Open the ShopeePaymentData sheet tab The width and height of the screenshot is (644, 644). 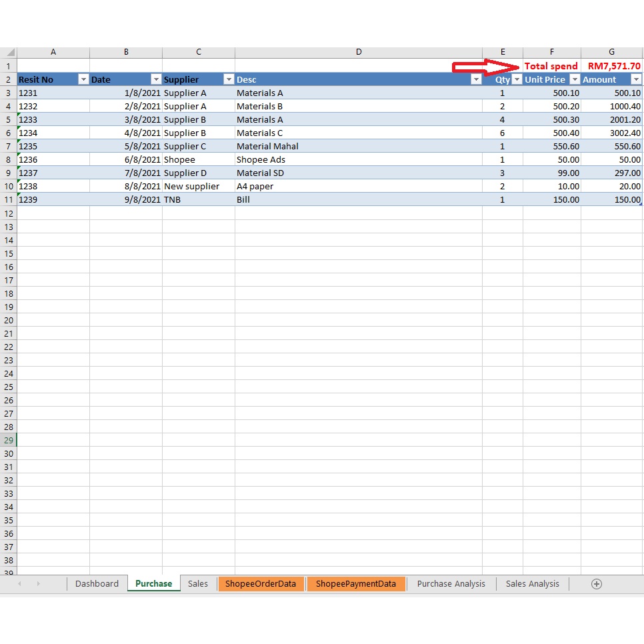click(356, 584)
